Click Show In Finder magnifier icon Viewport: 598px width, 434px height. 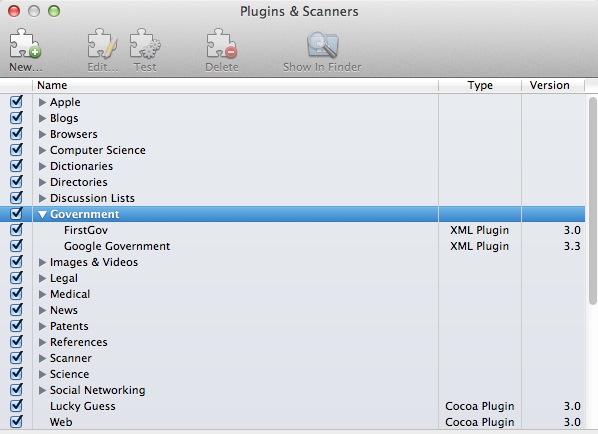click(x=322, y=45)
